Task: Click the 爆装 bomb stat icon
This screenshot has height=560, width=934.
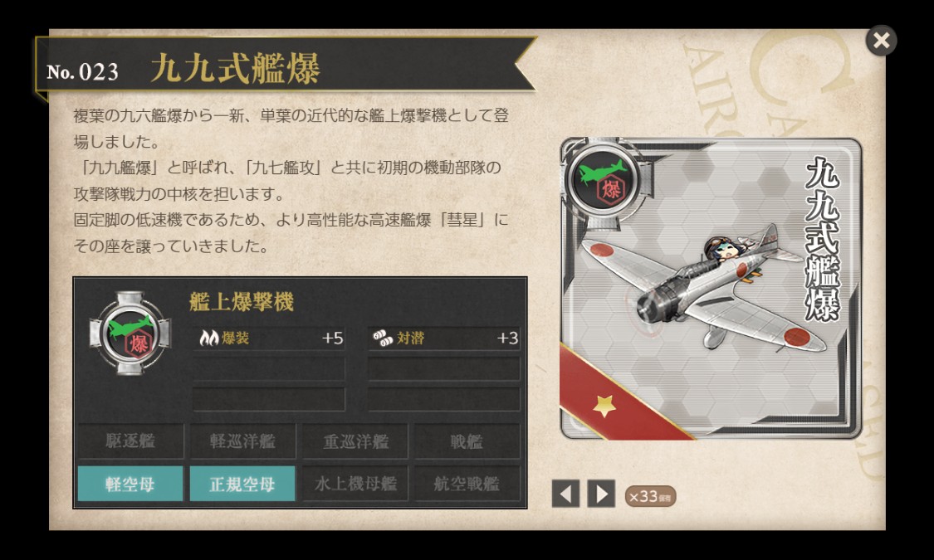Action: click(209, 338)
